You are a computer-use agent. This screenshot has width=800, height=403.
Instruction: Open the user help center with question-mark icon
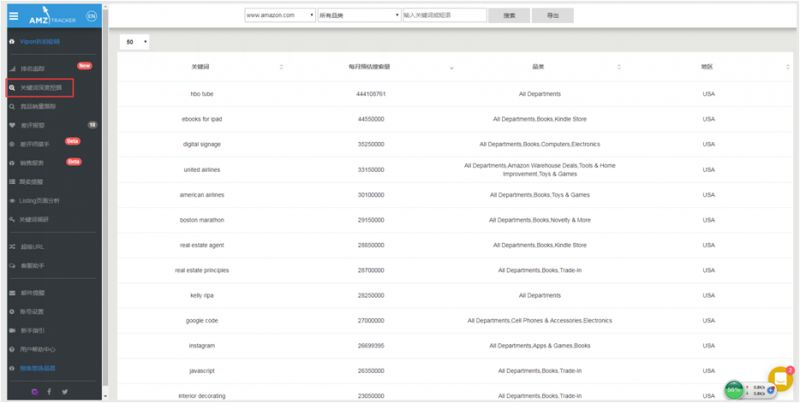[x=33, y=349]
